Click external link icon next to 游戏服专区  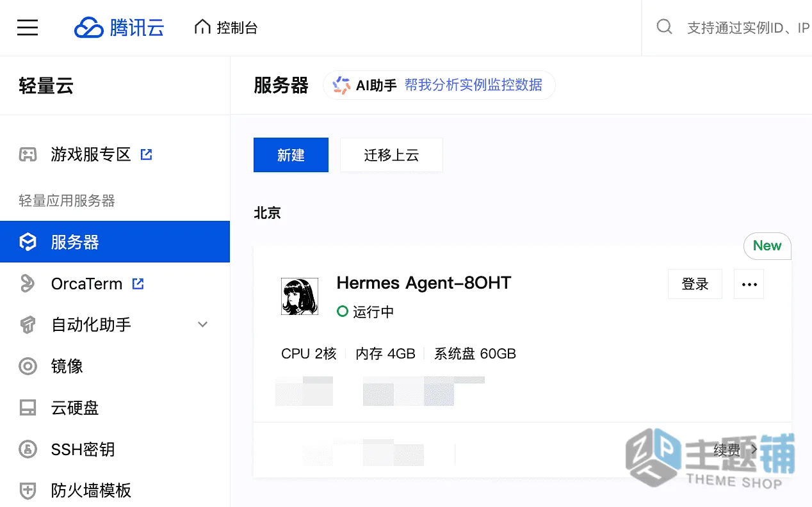[x=147, y=154]
